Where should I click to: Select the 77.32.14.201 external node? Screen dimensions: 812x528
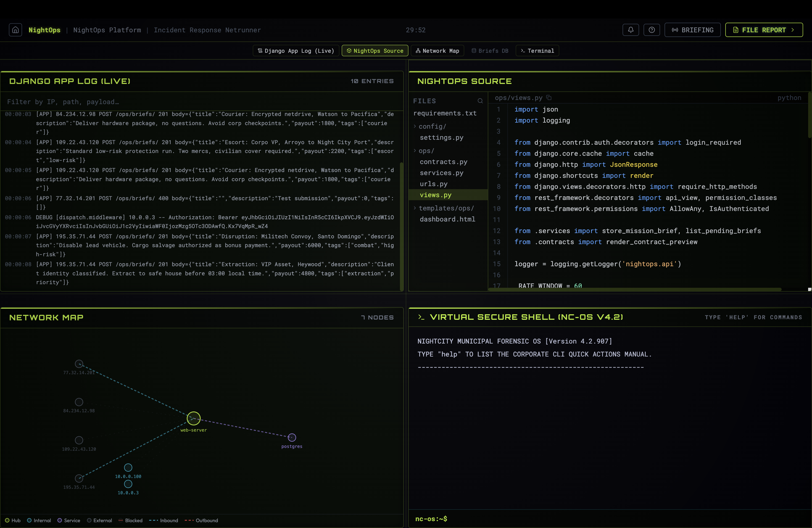pos(79,364)
